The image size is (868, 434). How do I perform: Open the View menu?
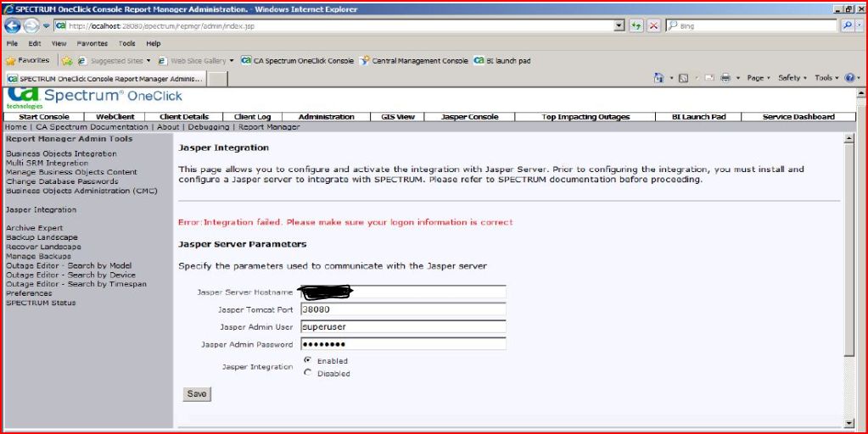click(x=59, y=43)
